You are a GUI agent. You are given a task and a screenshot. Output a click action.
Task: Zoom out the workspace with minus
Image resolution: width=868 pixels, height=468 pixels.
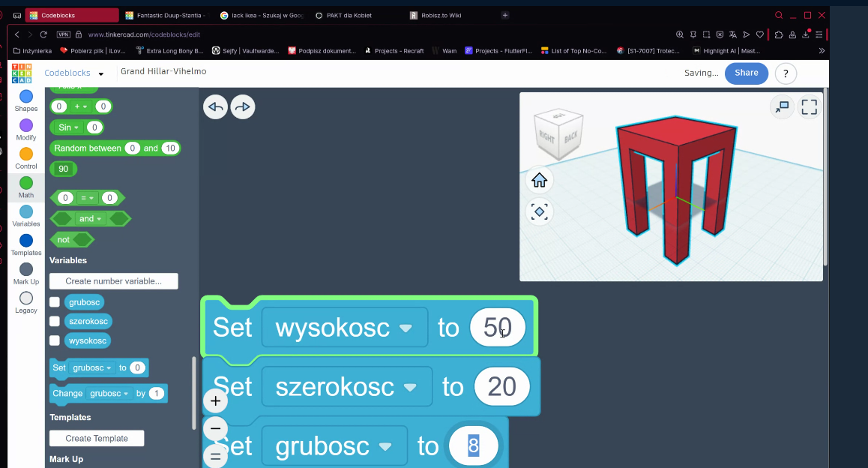[x=215, y=429]
